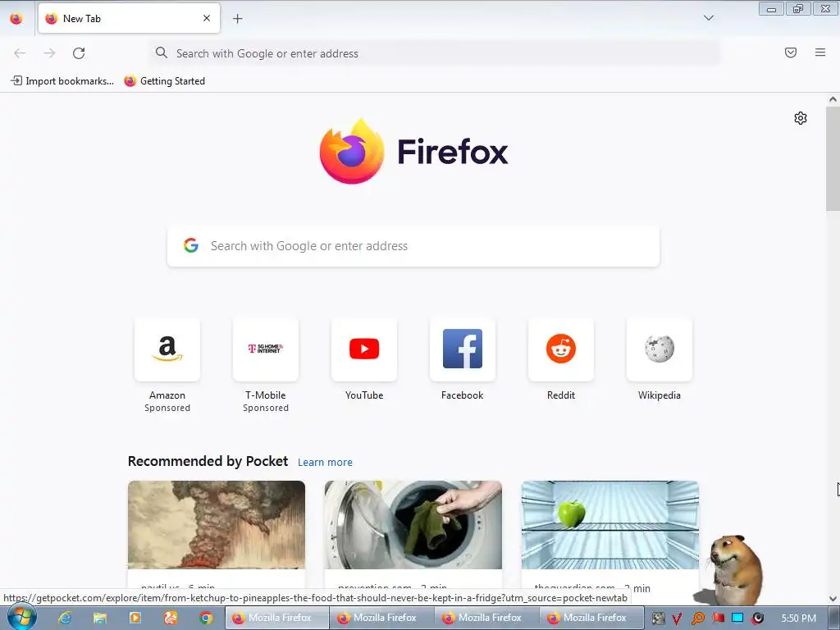Image resolution: width=840 pixels, height=630 pixels.
Task: Select the New Tab tab
Action: click(129, 18)
